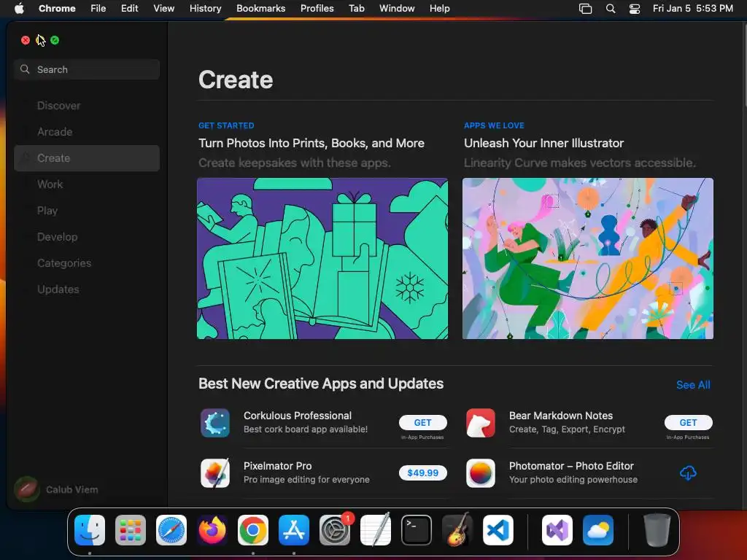Click Photomator – Photo Editor title
Image resolution: width=747 pixels, height=560 pixels.
tap(571, 466)
